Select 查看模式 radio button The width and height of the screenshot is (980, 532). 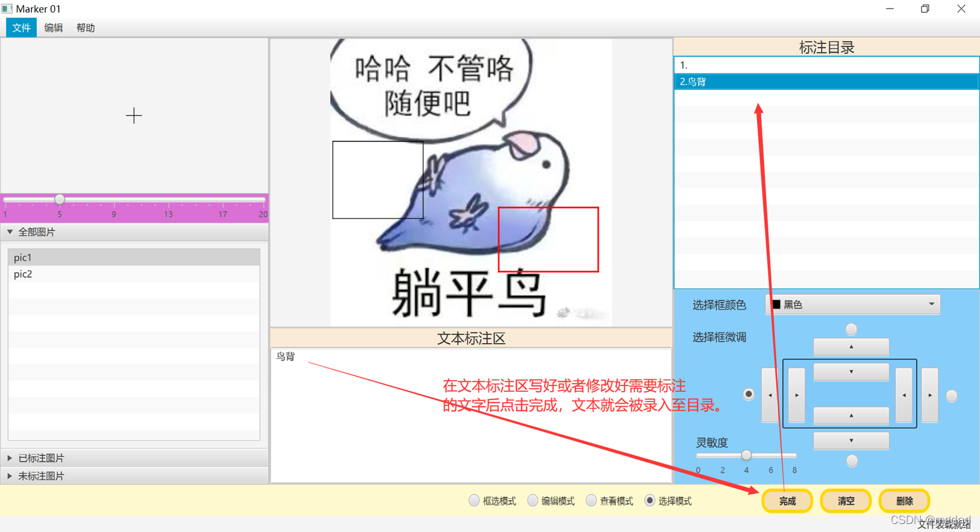[591, 501]
